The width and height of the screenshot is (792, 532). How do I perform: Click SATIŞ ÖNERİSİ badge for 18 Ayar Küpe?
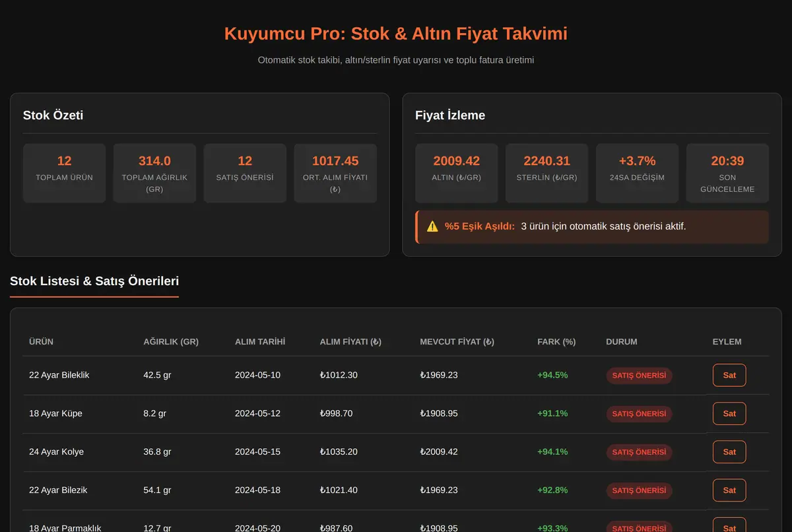pyautogui.click(x=639, y=414)
